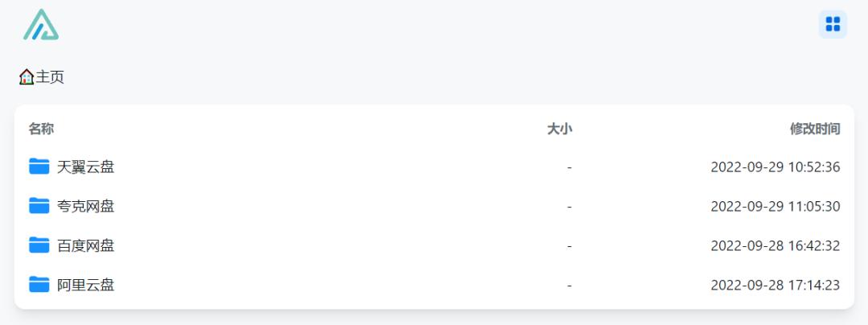The height and width of the screenshot is (325, 868).
Task: Click the 2022-09-28 16:42:32 timestamp
Action: tap(775, 245)
